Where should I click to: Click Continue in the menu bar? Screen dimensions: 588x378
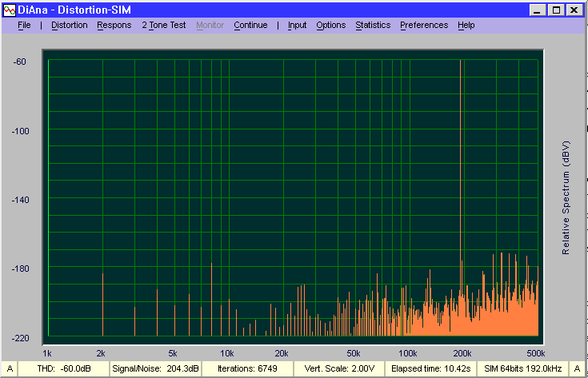(250, 25)
